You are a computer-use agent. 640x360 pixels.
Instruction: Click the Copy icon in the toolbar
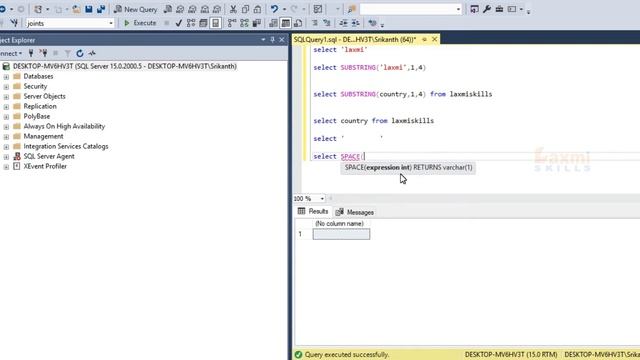pyautogui.click(x=245, y=9)
